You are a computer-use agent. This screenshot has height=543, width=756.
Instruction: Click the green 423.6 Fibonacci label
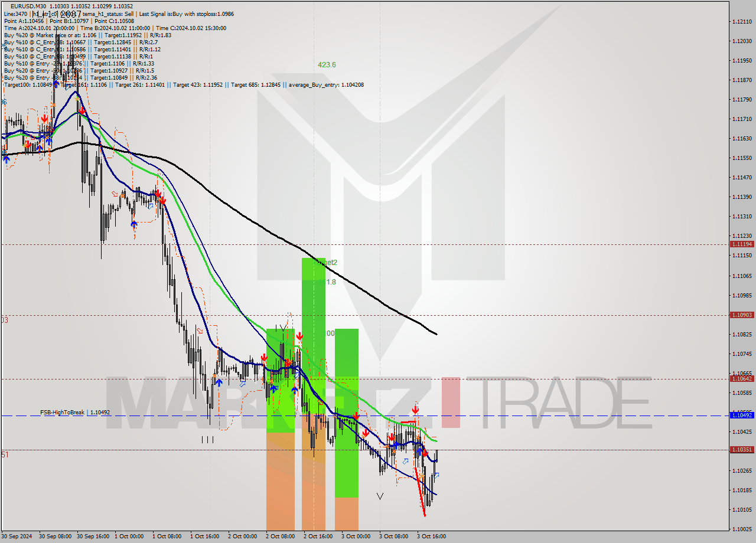327,65
